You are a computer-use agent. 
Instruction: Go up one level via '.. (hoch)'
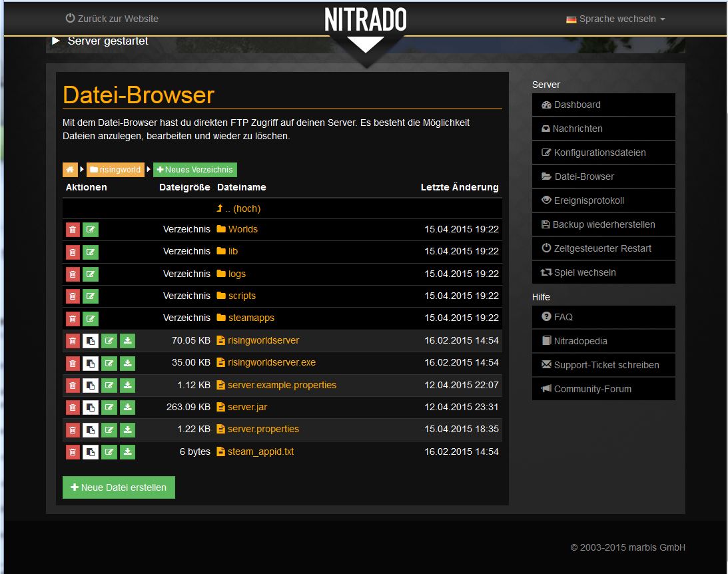(238, 208)
